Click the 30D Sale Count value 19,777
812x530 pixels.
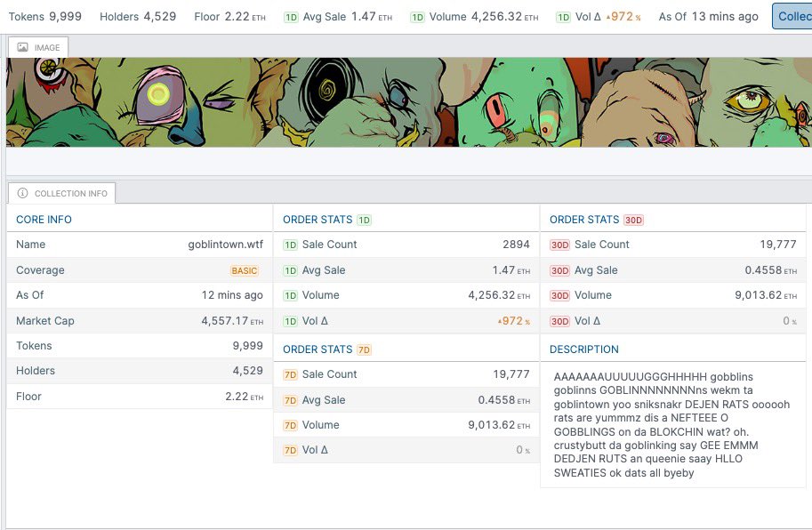point(778,245)
